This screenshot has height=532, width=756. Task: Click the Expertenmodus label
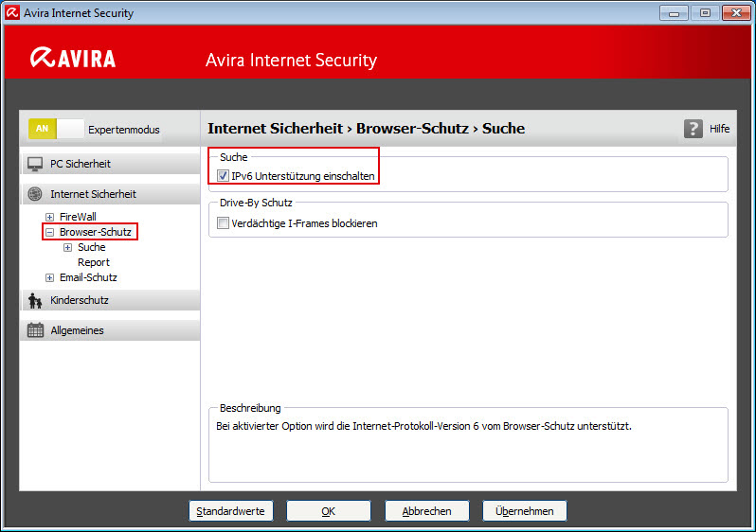pos(124,130)
